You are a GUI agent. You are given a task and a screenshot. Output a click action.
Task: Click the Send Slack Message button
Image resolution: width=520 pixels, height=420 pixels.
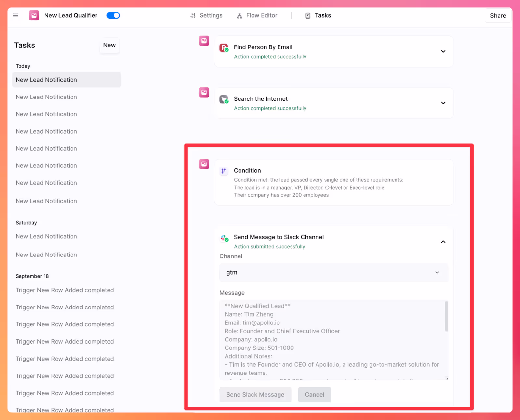tap(255, 394)
